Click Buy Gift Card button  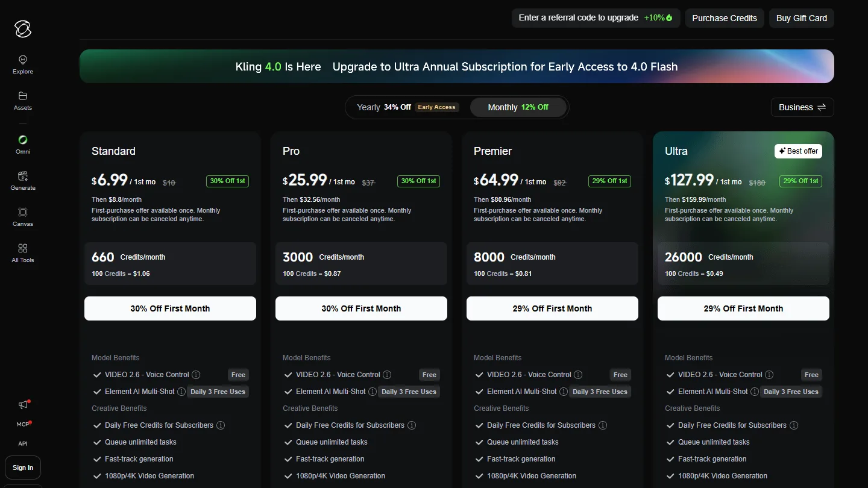(802, 18)
